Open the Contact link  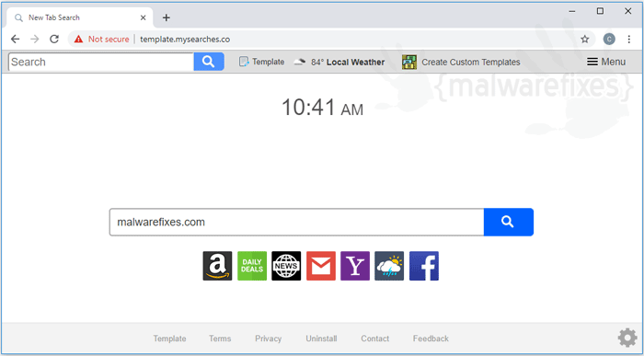(x=375, y=339)
